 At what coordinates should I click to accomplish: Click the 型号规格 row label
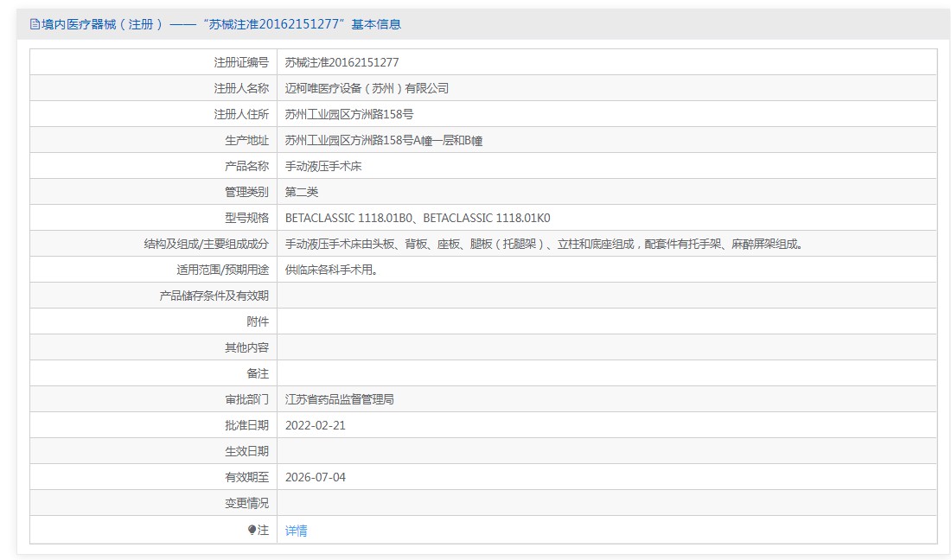click(247, 218)
